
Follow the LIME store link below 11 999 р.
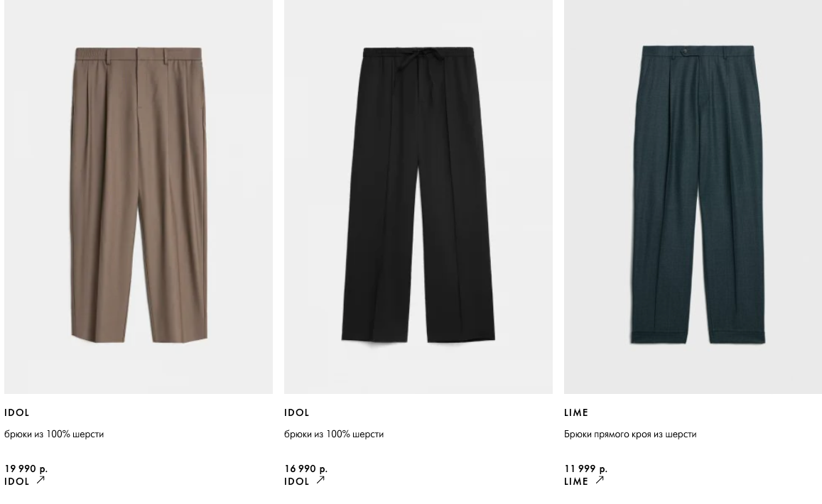tap(576, 481)
